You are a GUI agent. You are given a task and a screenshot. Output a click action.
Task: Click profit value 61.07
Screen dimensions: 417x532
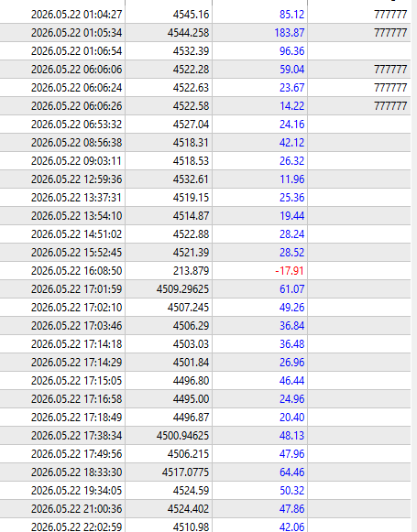click(x=291, y=289)
